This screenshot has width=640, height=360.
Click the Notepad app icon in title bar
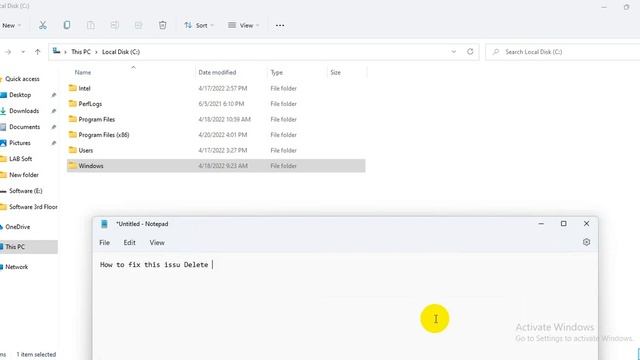[104, 224]
